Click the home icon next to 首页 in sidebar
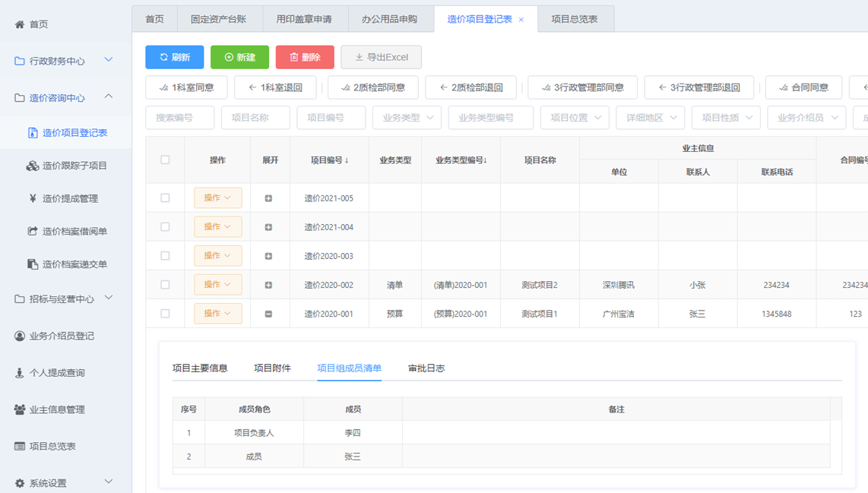 point(19,24)
